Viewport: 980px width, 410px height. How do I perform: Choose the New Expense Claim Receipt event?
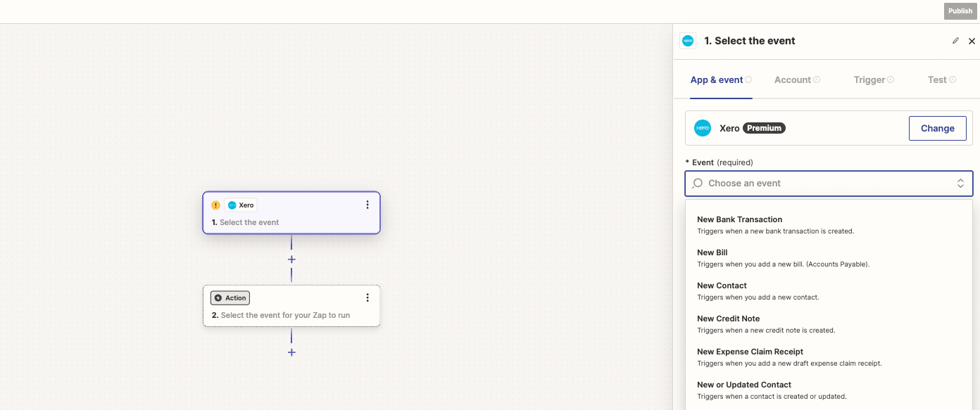tap(829, 357)
